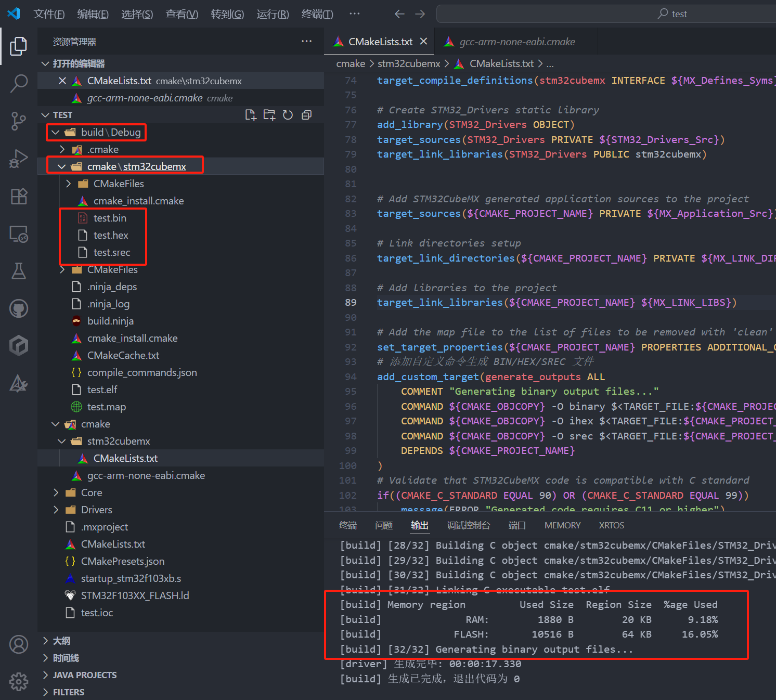This screenshot has width=776, height=700.
Task: Open build.ninja file
Action: coord(180,321)
